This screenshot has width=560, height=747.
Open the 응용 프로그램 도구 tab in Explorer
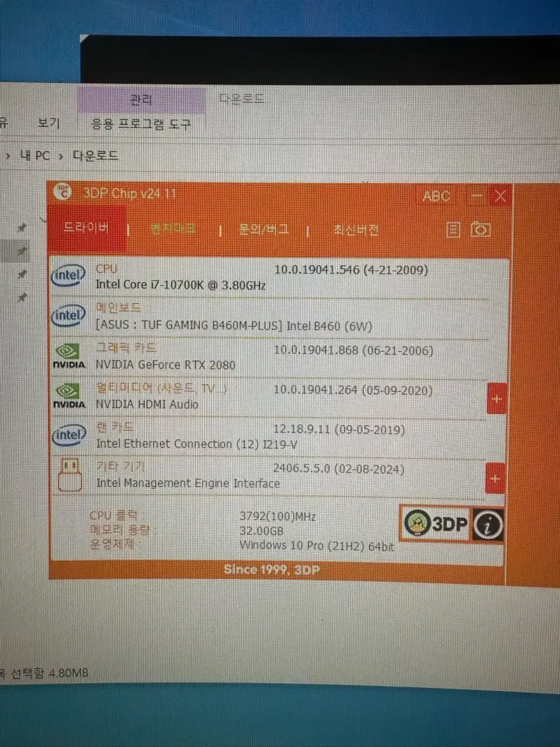click(x=141, y=124)
